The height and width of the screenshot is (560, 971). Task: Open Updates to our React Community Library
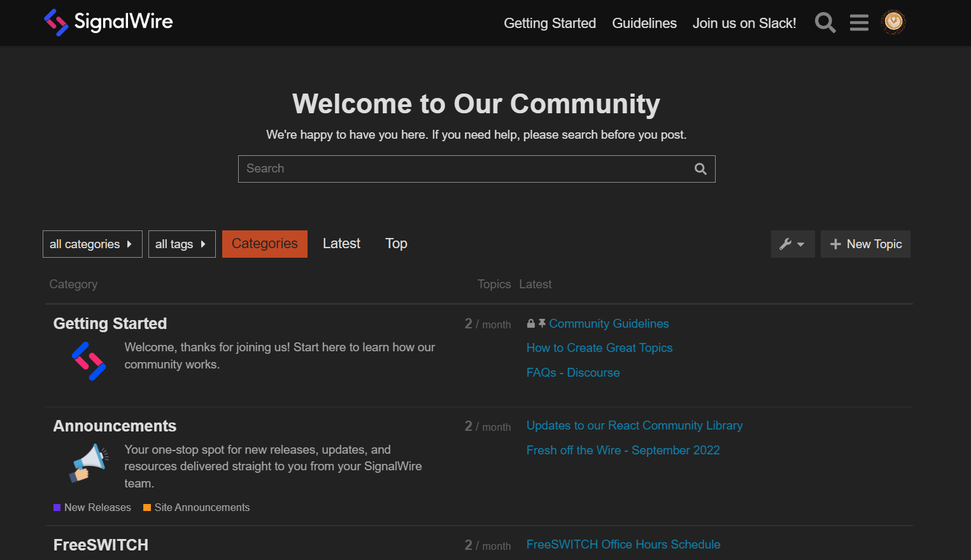634,426
